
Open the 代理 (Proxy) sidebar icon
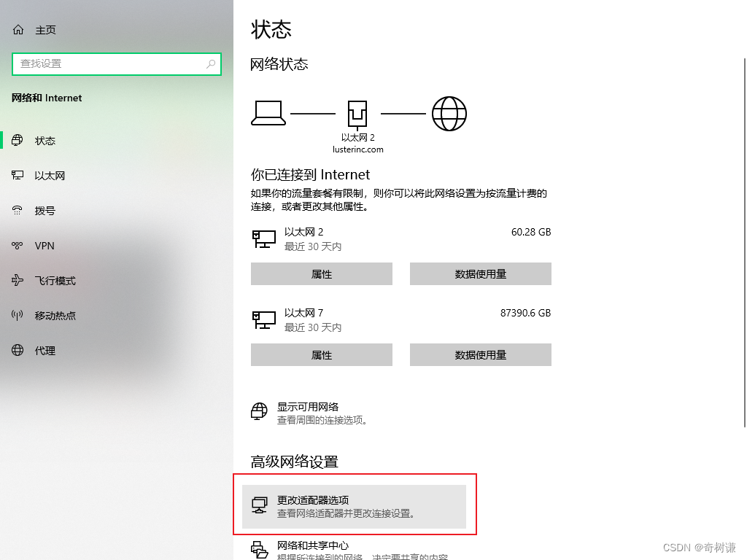pos(18,350)
